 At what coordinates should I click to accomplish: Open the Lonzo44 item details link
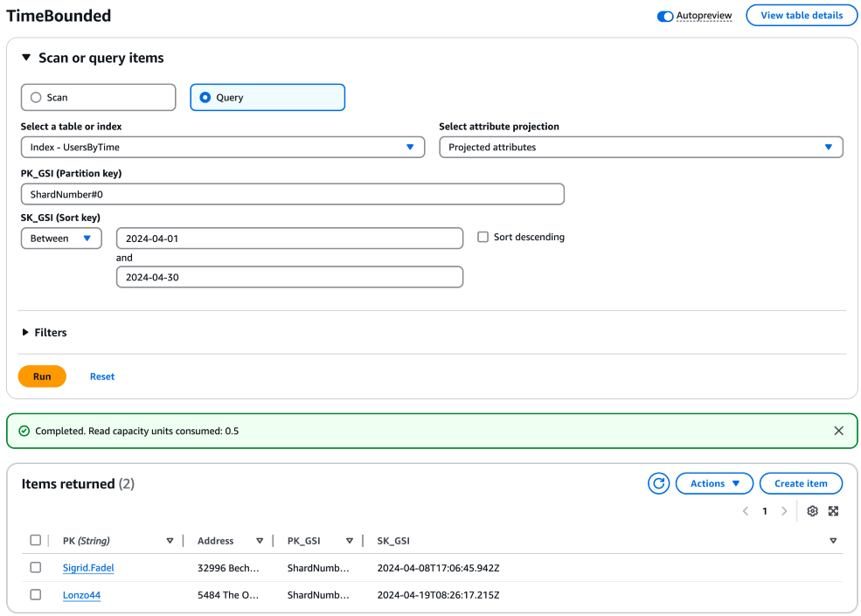81,595
